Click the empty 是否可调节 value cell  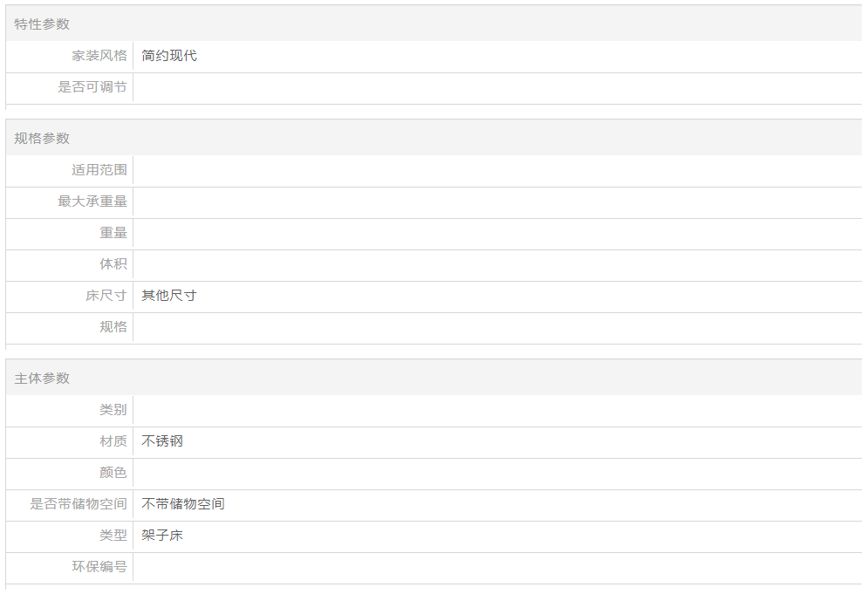click(497, 87)
